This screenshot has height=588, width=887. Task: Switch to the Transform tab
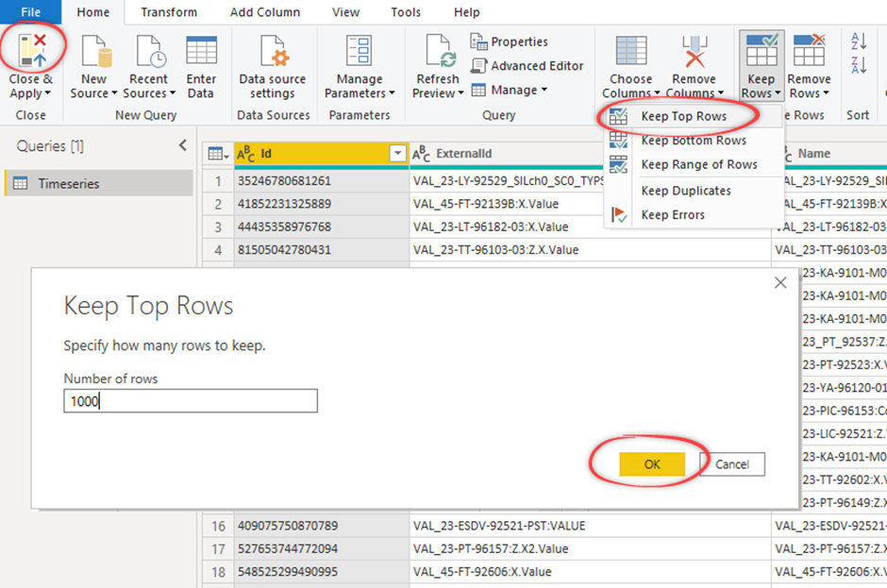169,12
